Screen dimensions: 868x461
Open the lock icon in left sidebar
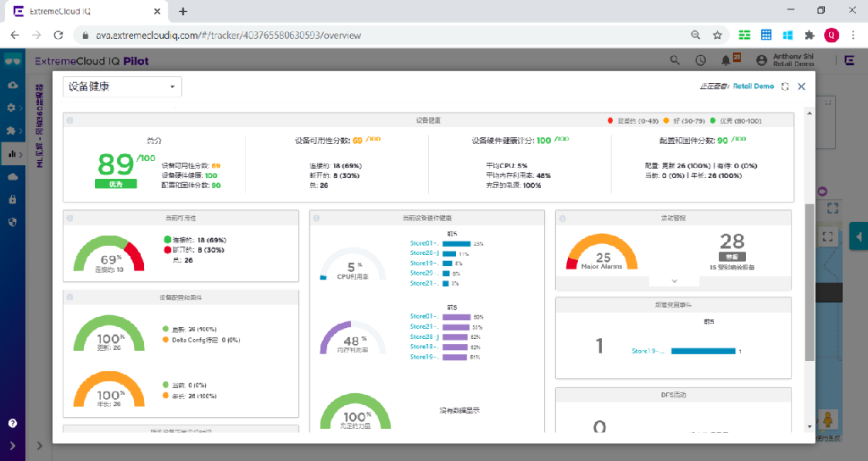click(x=12, y=199)
